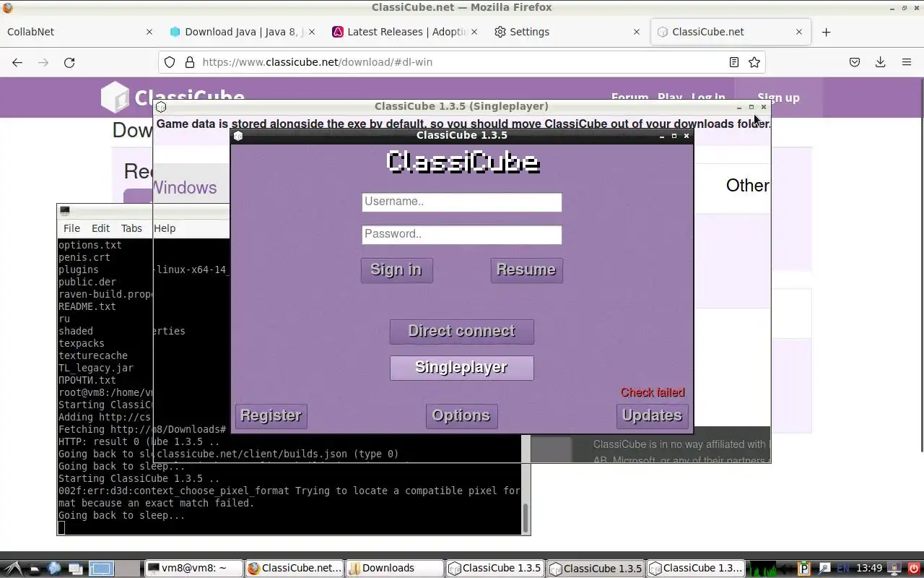Click the terminal window title icon
The width and height of the screenshot is (924, 578).
pos(65,211)
